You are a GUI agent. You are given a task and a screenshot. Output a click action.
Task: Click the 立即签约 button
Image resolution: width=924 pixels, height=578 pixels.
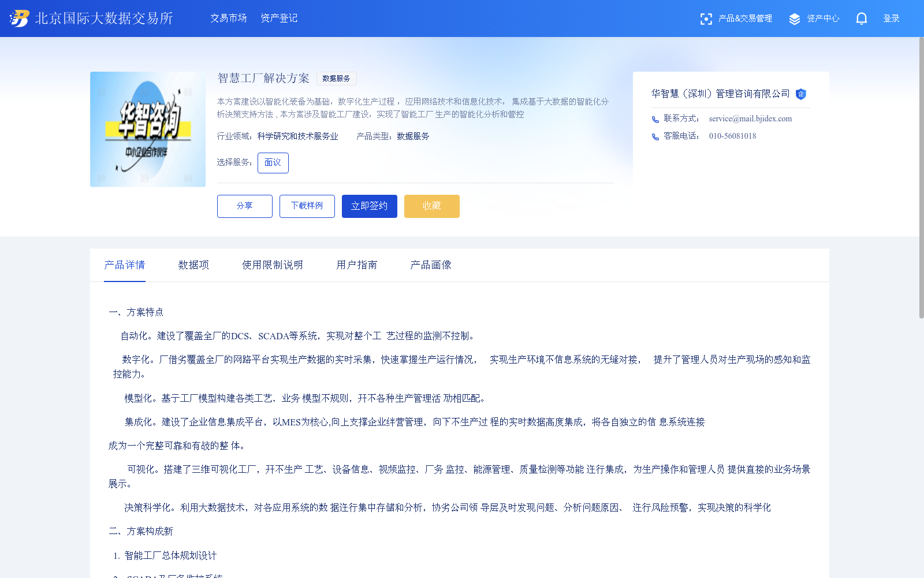click(x=370, y=206)
